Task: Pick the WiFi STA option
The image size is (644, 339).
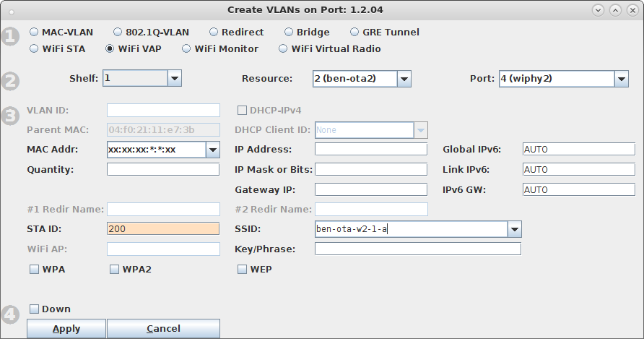Action: pyautogui.click(x=34, y=49)
